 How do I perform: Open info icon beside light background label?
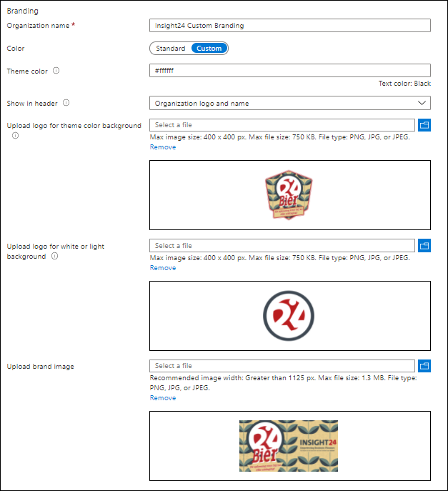point(55,256)
